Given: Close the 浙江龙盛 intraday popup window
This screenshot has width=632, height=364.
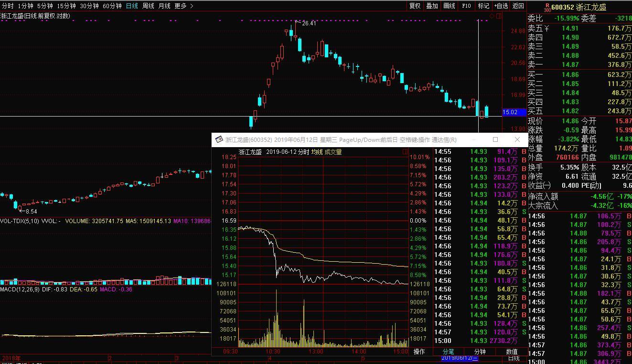Looking at the screenshot, I should pos(517,139).
